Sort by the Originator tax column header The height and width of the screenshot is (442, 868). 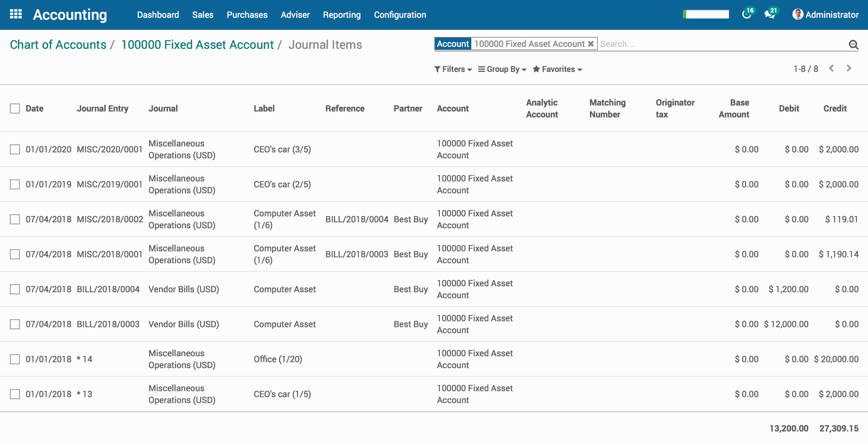pos(675,109)
